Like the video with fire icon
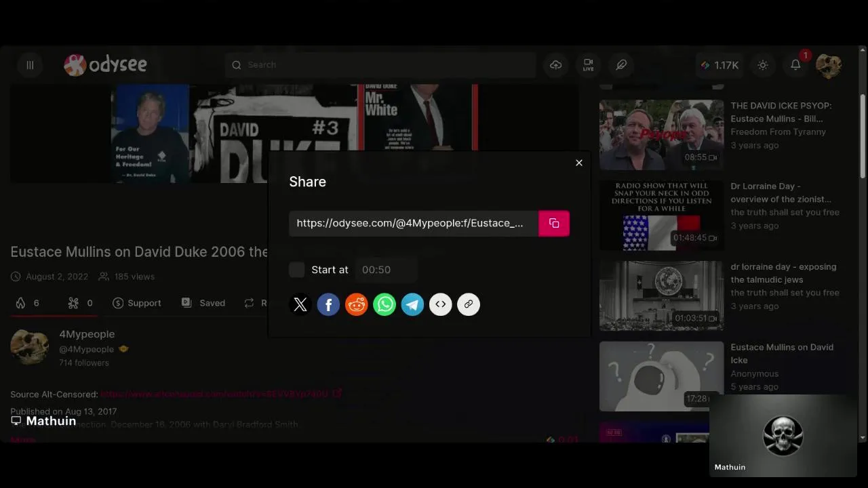The image size is (868, 488). 28,303
